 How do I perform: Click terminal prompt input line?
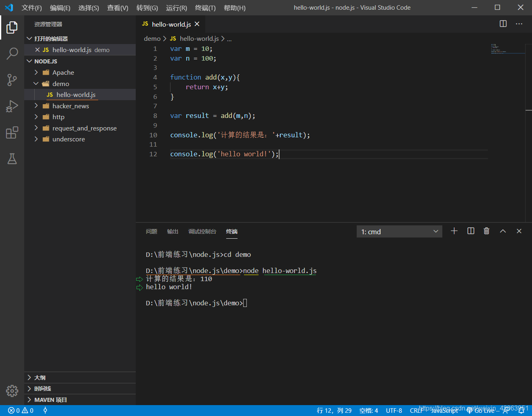196,303
